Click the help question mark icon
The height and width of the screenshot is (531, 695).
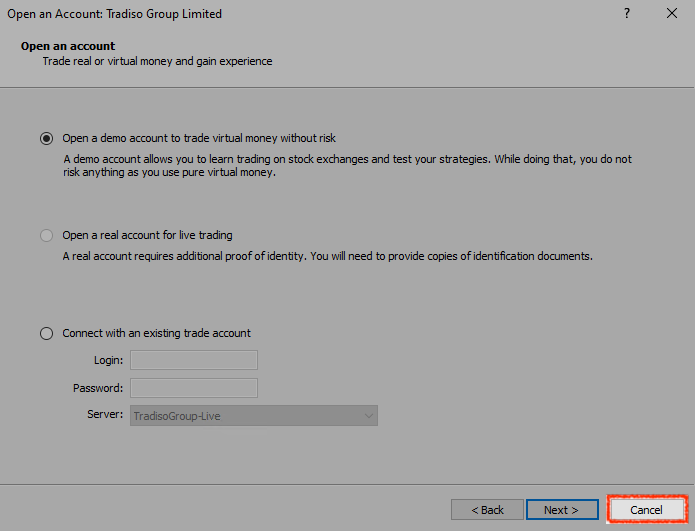click(x=627, y=13)
